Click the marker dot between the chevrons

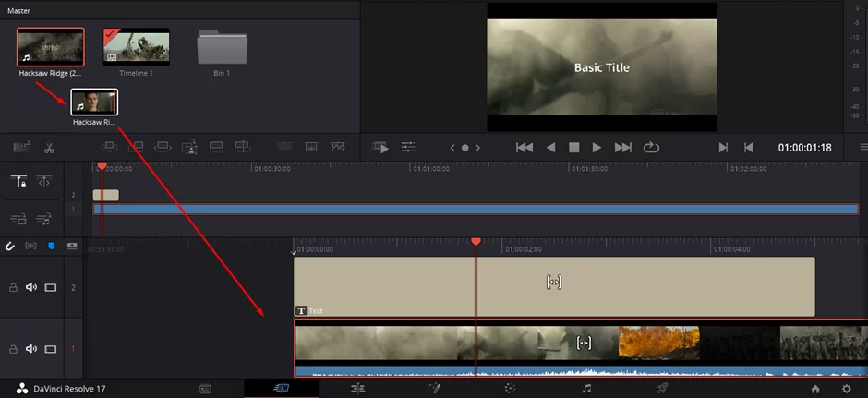[x=465, y=148]
